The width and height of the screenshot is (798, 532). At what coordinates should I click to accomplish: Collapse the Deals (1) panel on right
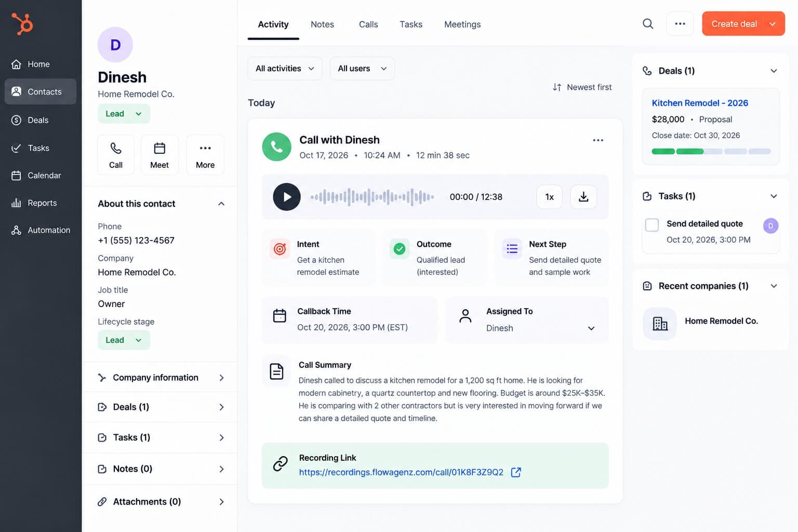coord(774,71)
